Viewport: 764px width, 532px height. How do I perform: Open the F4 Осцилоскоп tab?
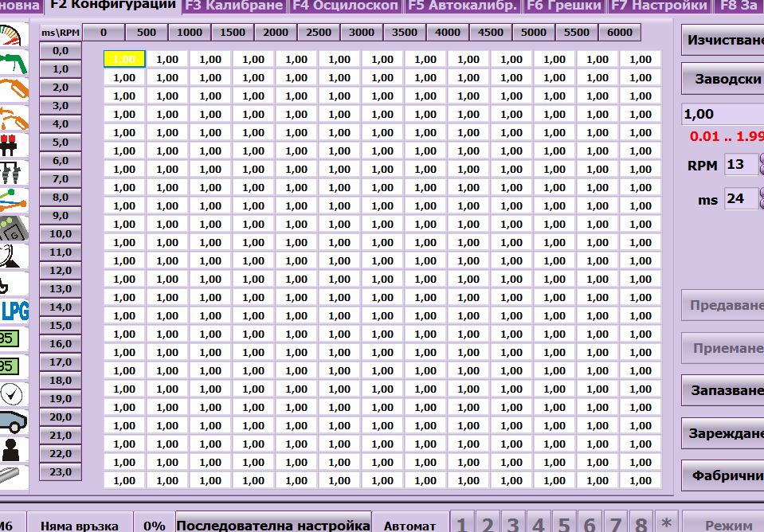(x=345, y=6)
